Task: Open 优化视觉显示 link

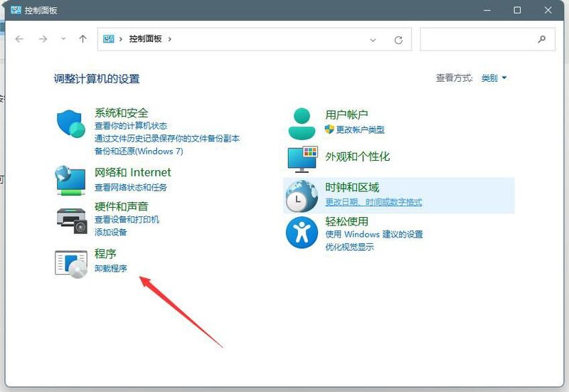Action: (349, 247)
